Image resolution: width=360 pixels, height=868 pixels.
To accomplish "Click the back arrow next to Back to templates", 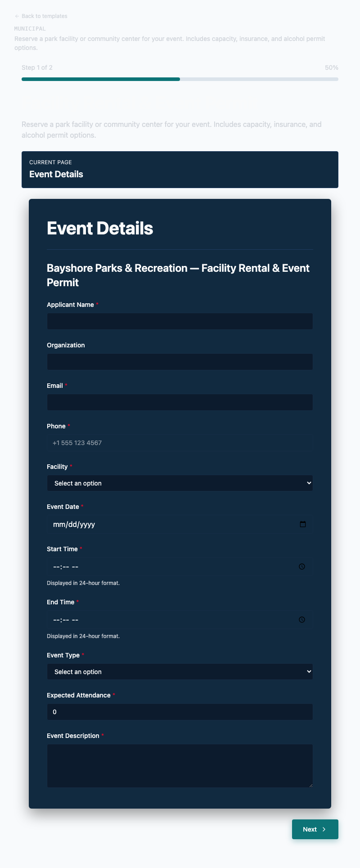I will pos(17,16).
